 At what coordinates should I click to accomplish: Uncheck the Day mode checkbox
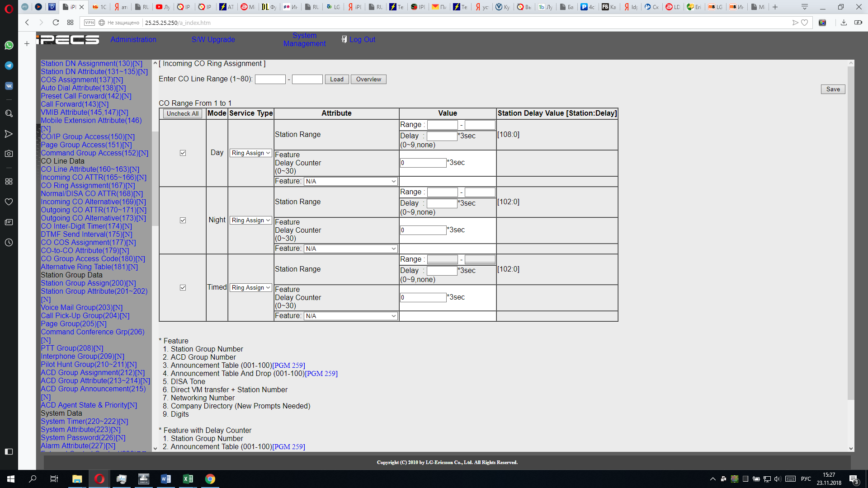(x=183, y=153)
